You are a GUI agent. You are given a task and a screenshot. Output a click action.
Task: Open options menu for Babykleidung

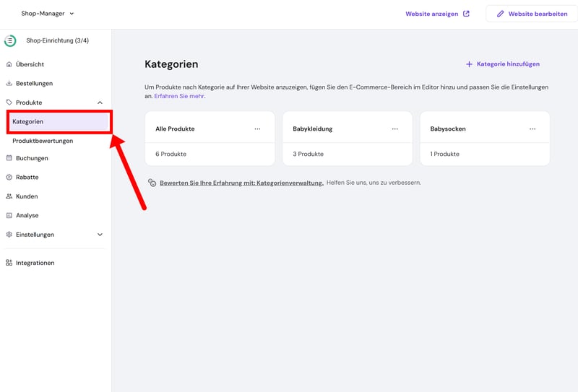394,129
